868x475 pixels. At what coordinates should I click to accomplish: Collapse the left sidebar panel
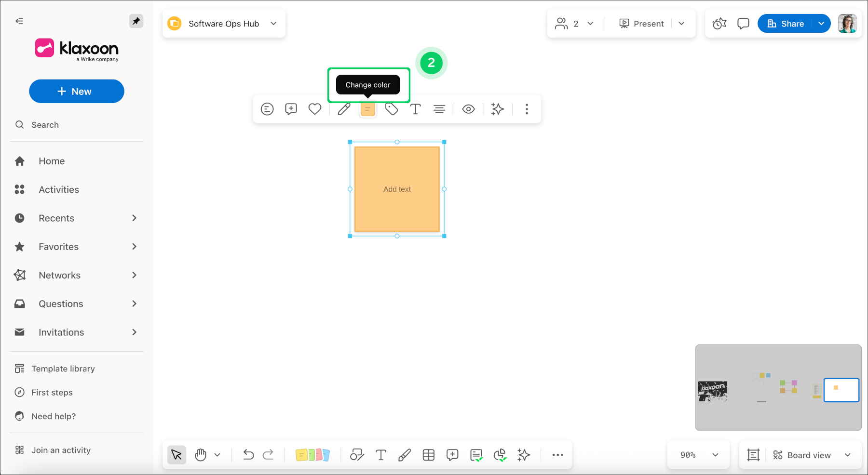[x=19, y=21]
